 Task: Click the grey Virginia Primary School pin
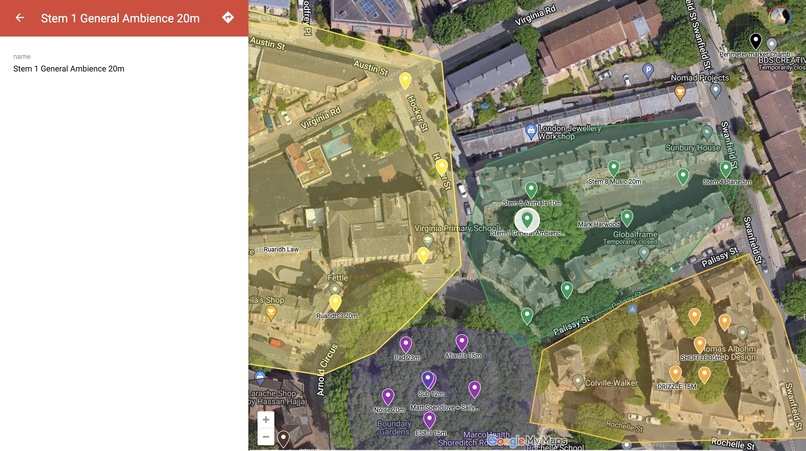tap(428, 240)
